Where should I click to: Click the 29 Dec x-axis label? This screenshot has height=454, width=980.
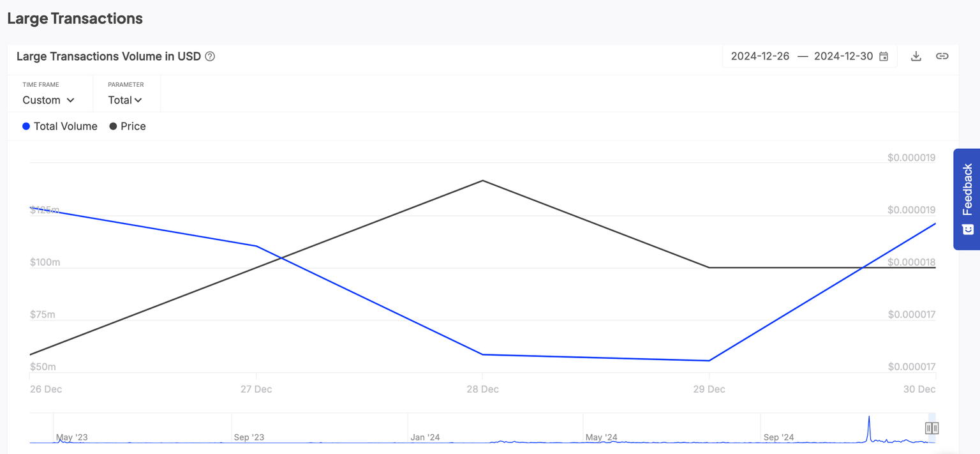click(709, 389)
